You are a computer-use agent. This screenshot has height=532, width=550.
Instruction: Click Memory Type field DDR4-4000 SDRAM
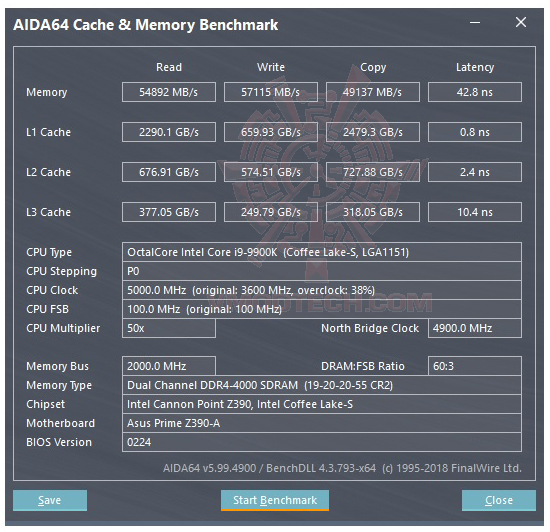(x=322, y=385)
